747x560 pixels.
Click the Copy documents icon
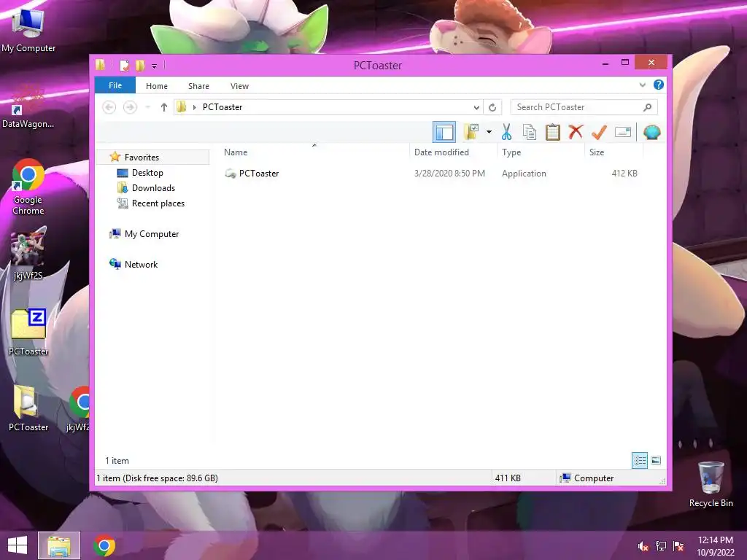coord(530,132)
